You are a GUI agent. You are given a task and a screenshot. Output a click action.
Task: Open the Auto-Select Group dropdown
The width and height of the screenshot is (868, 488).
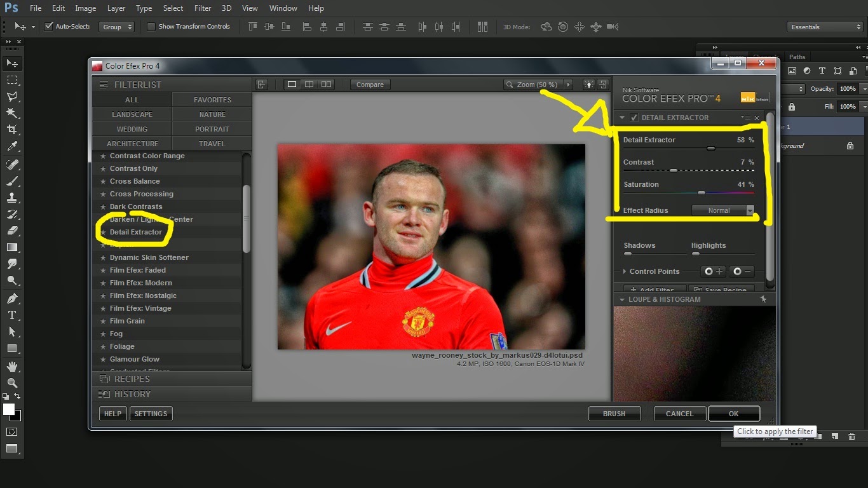click(117, 27)
